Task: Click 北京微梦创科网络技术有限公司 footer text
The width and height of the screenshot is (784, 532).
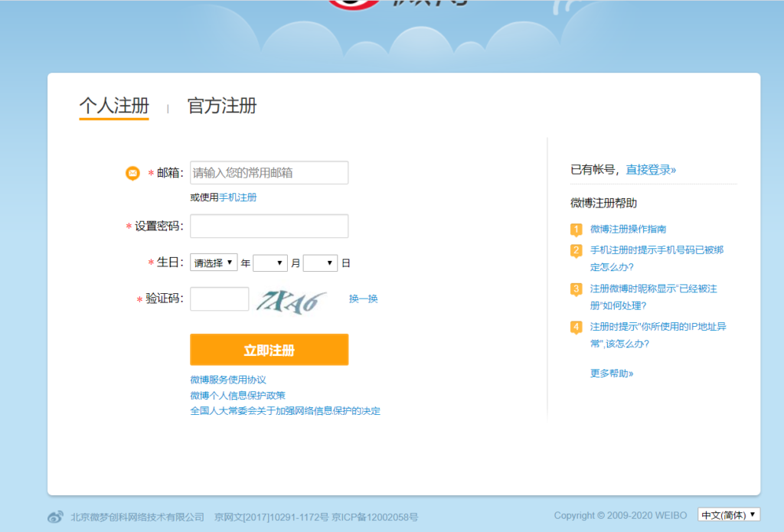Action: (138, 517)
